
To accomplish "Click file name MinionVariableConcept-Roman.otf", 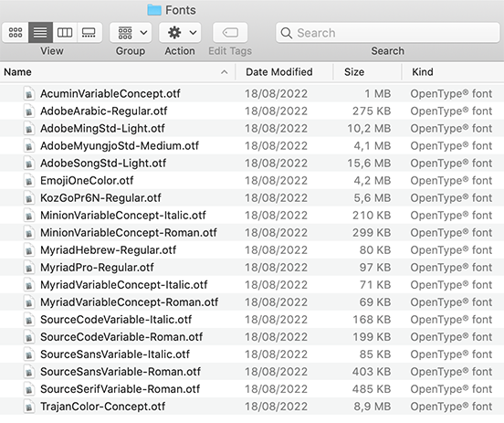I will pyautogui.click(x=129, y=233).
